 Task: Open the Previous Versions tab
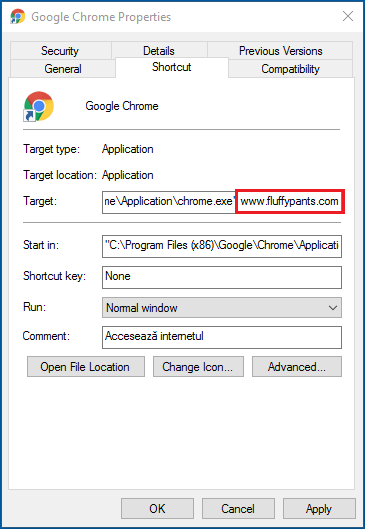(280, 51)
